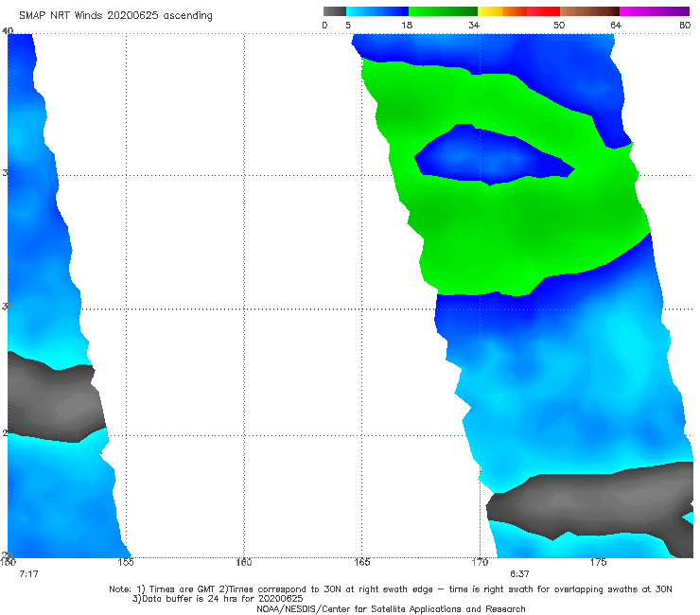Pick the red segment of the colorbar
700x615 pixels.
[x=543, y=11]
